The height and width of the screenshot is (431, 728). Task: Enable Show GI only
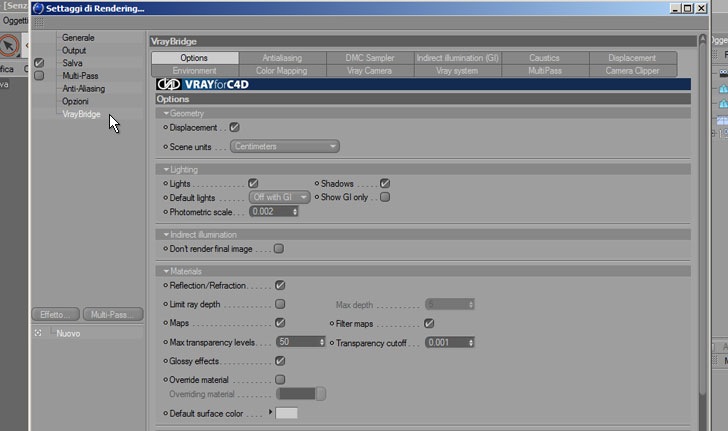385,197
